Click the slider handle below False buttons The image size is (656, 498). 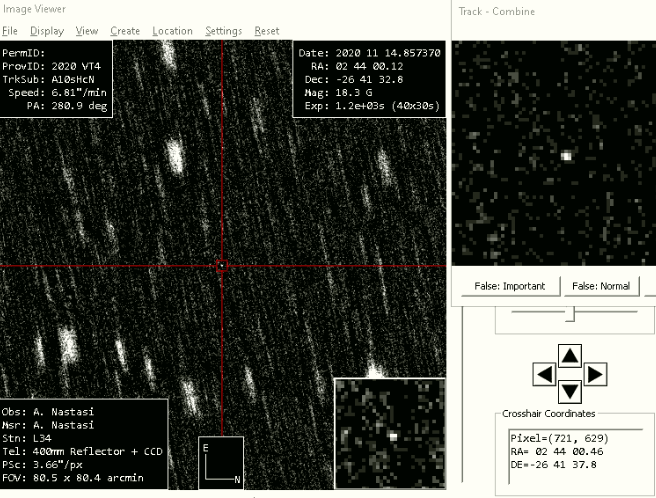[570, 314]
